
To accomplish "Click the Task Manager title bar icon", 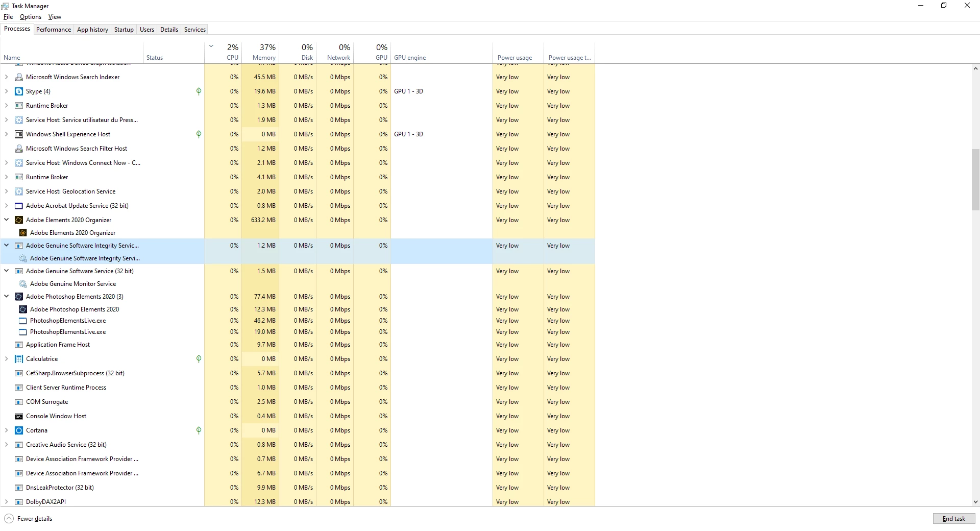I will [x=5, y=6].
